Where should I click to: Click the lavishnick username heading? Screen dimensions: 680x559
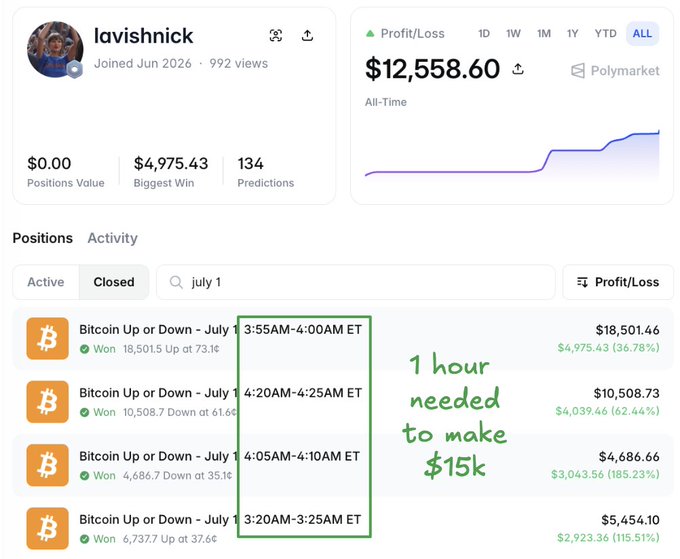click(144, 36)
